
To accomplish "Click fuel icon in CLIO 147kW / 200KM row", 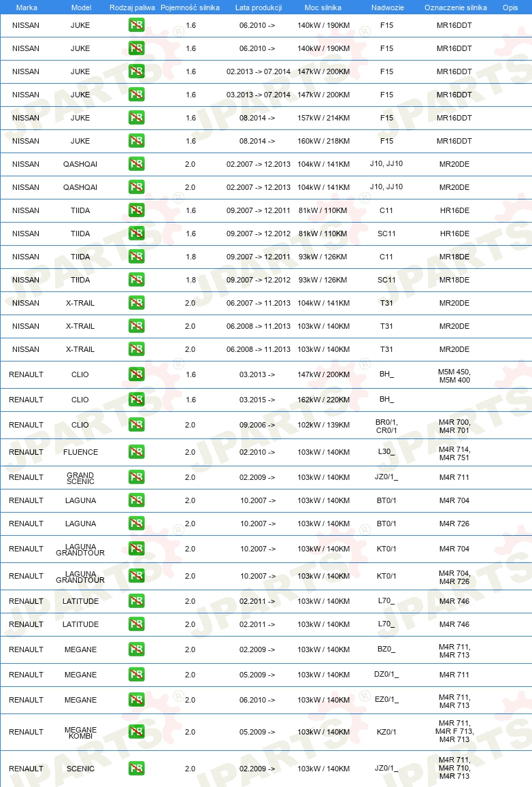I will coord(136,374).
